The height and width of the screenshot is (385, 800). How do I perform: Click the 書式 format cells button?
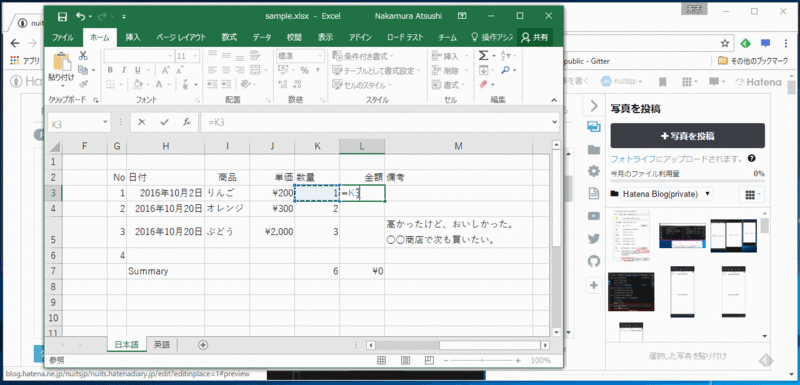coord(447,84)
